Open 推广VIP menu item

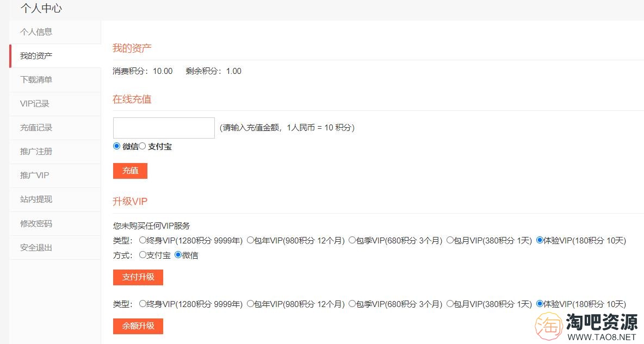coord(55,176)
